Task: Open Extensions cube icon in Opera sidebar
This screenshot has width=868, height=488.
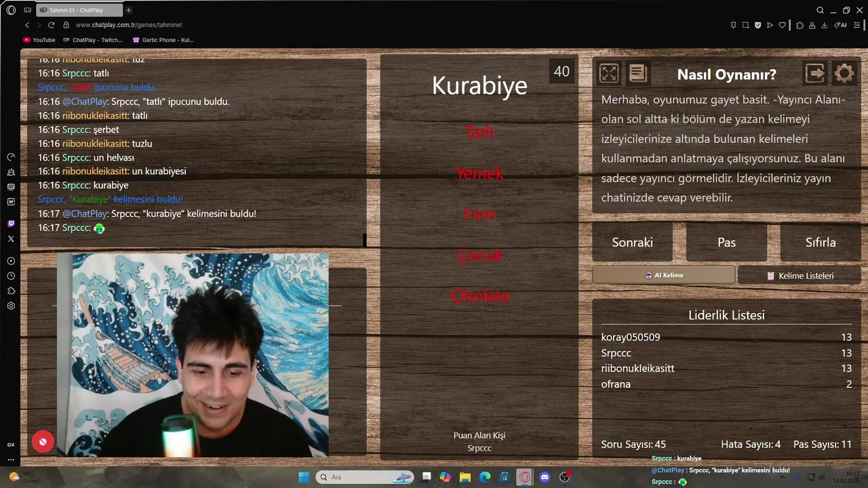Action: (11, 291)
